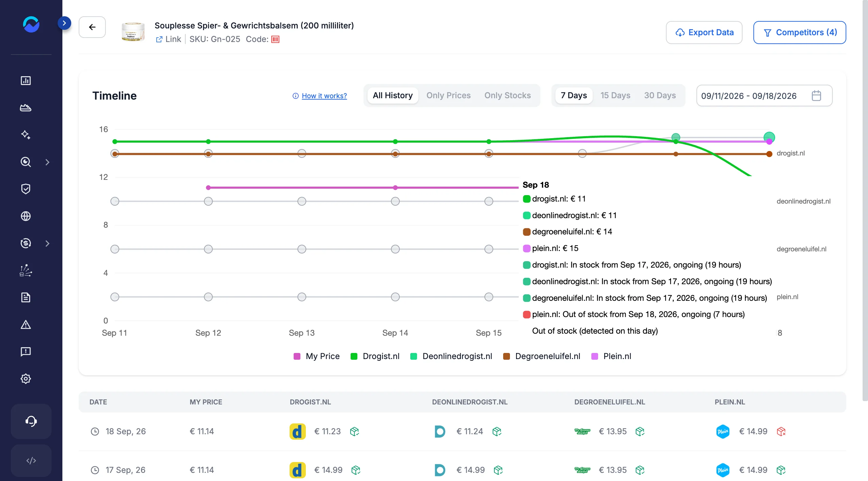This screenshot has width=868, height=481.
Task: Open the shoe products icon in sidebar
Action: [x=26, y=108]
